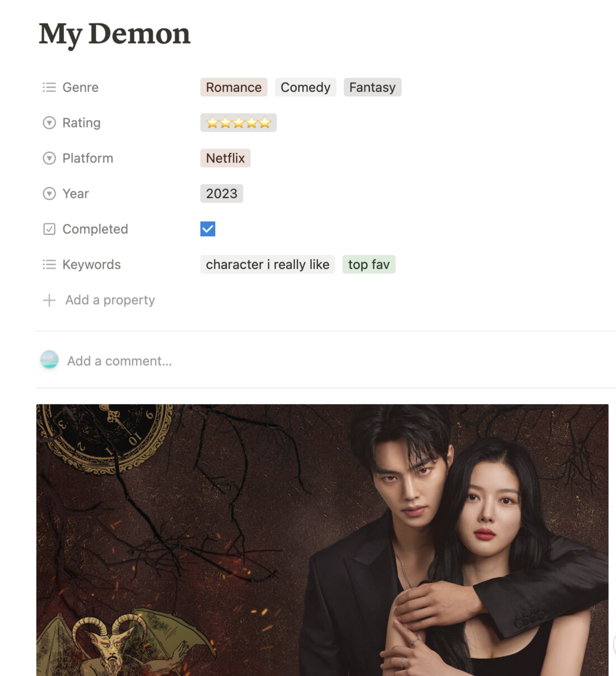Viewport: 616px width, 676px height.
Task: Click the 'character i really like' tag
Action: pos(267,264)
